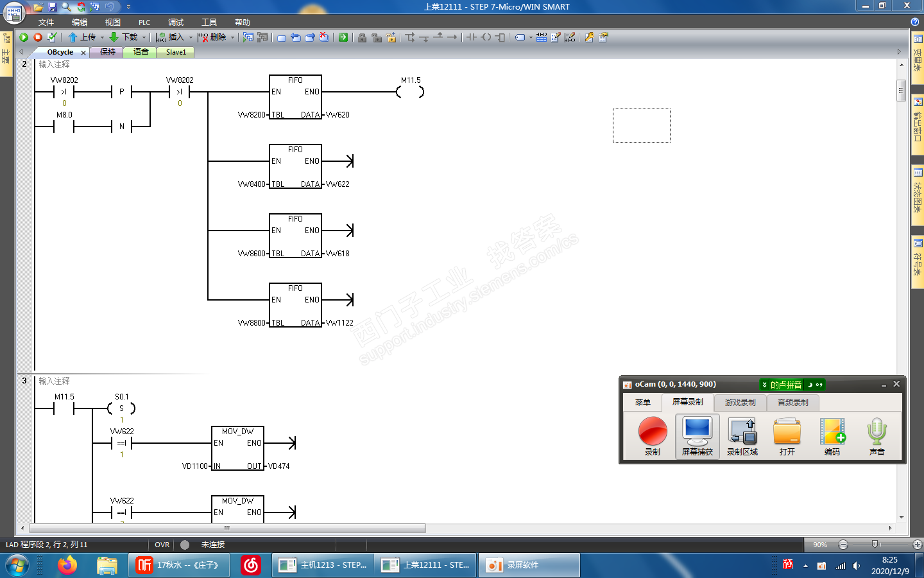This screenshot has height=578, width=924.
Task: Open the 工具 menu
Action: pyautogui.click(x=209, y=22)
